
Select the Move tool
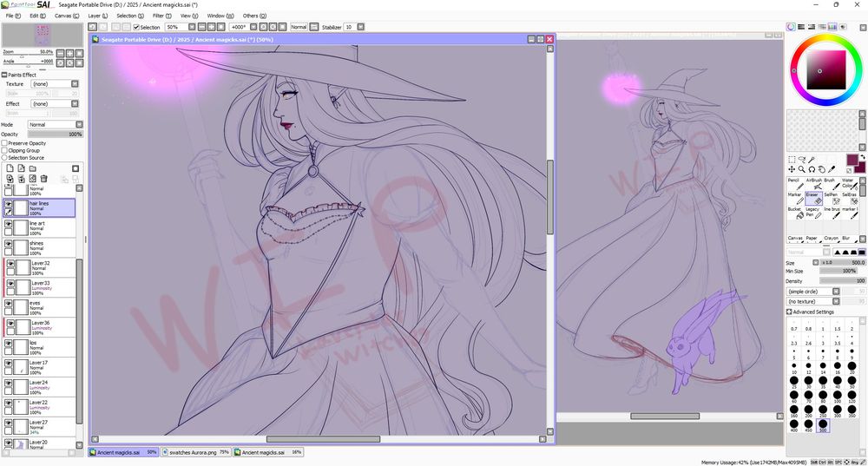click(x=792, y=169)
